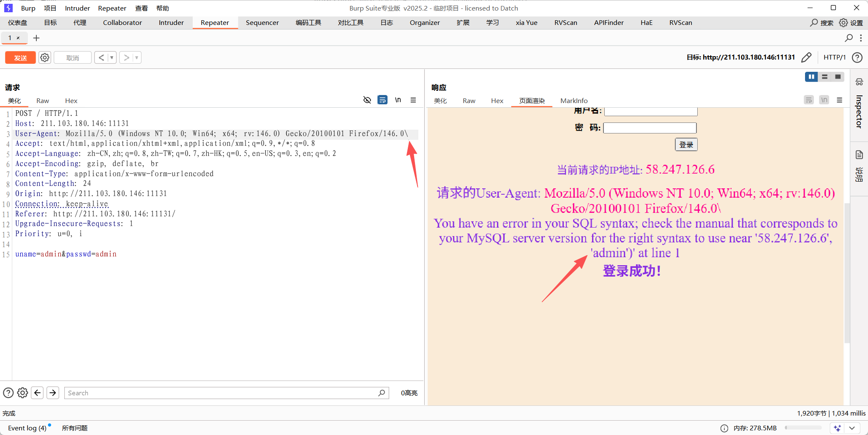Click the search icon in tab bar
The width and height of the screenshot is (868, 435).
pos(849,38)
